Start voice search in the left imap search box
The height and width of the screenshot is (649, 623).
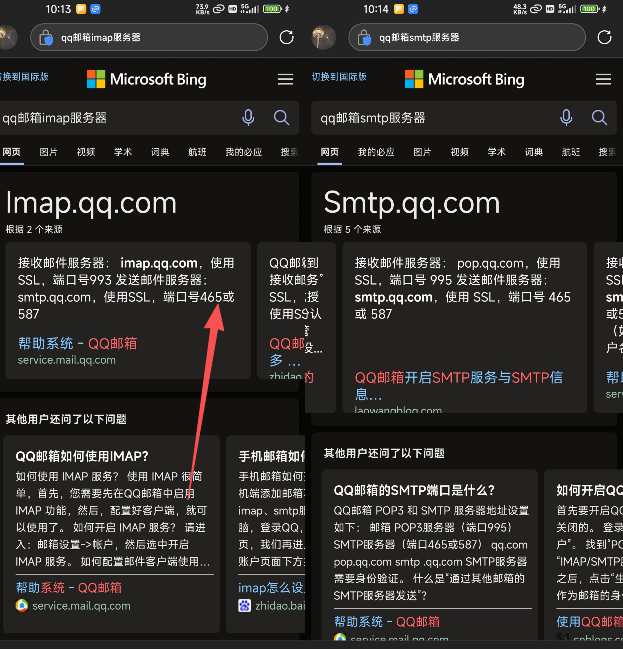pyautogui.click(x=248, y=118)
